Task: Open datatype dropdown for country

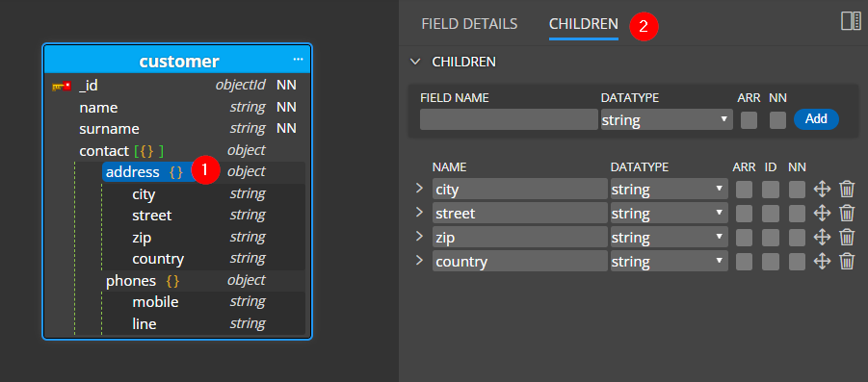Action: [669, 261]
